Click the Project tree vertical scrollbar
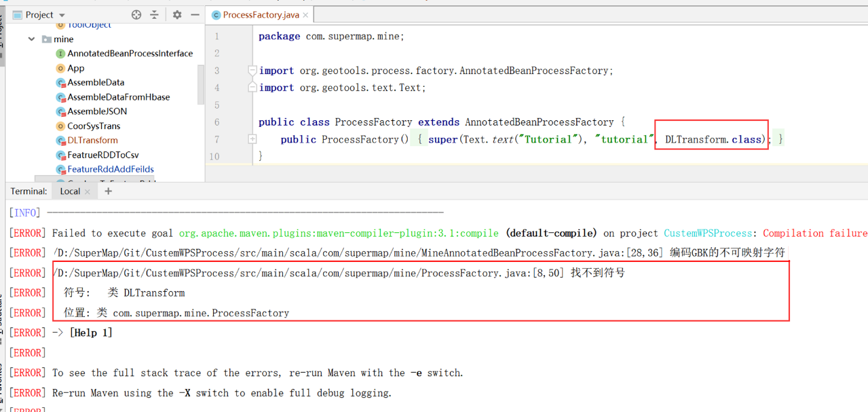Screen dimensions: 868x412 (201, 85)
